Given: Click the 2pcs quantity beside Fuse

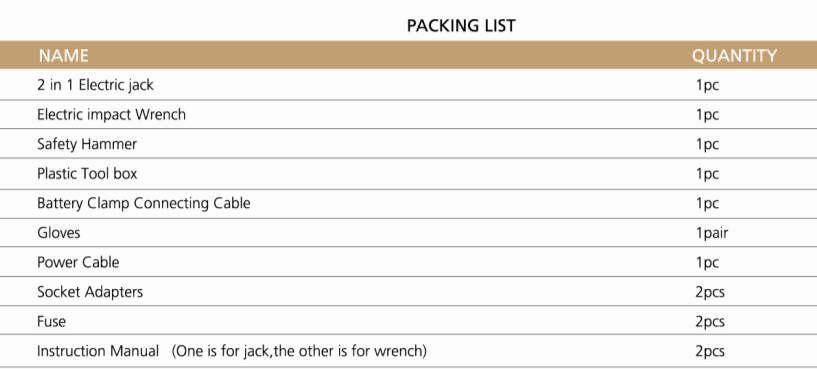Looking at the screenshot, I should pyautogui.click(x=710, y=322).
